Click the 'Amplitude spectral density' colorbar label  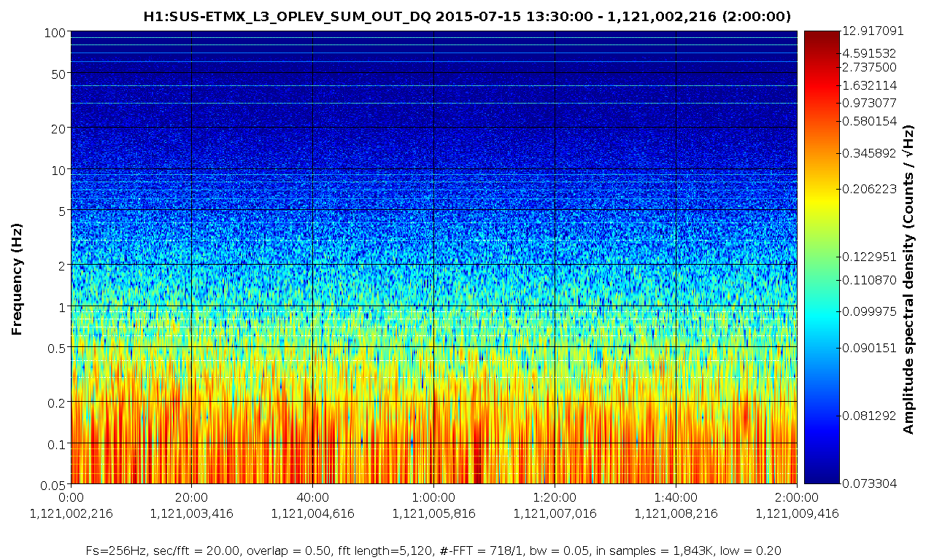tap(908, 281)
